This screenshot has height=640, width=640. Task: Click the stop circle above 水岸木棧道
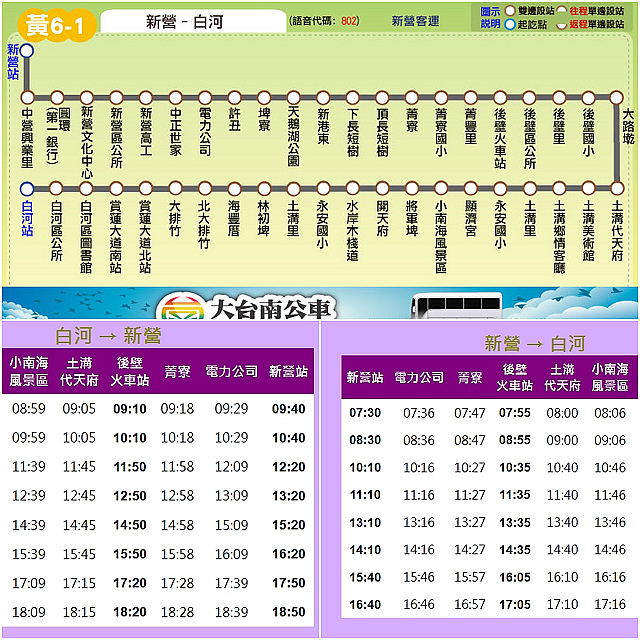point(353,189)
